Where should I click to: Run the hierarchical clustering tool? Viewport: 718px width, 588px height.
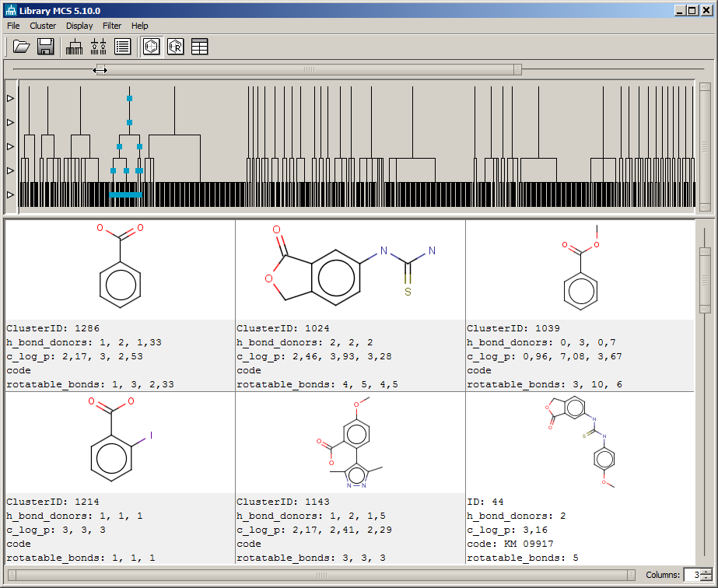coord(73,47)
